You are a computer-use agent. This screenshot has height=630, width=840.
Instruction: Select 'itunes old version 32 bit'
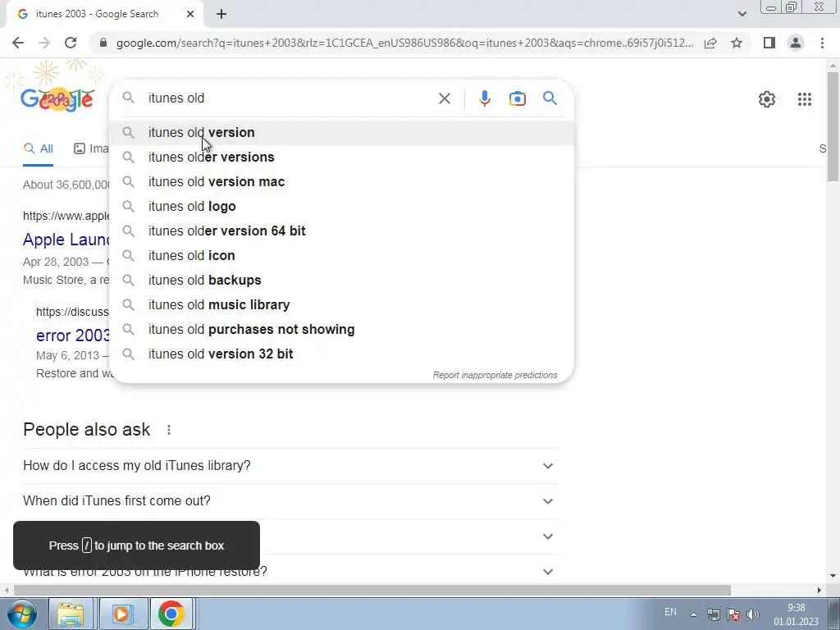click(342, 354)
